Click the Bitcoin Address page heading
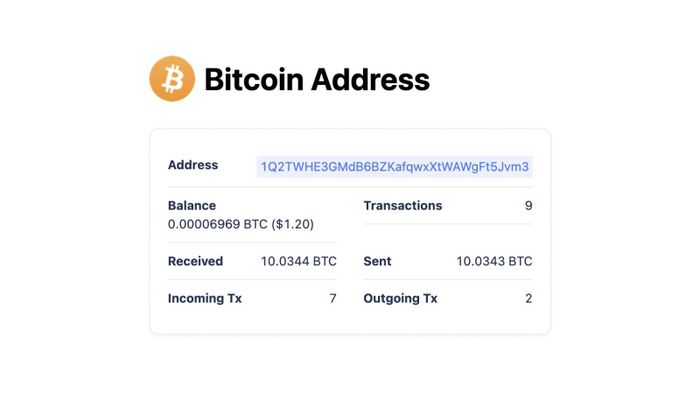 pyautogui.click(x=317, y=79)
